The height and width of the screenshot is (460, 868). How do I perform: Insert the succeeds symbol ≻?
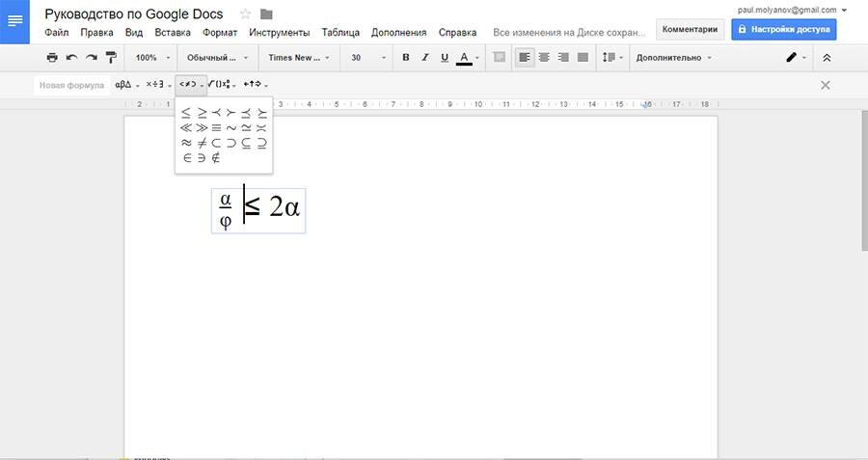[x=231, y=113]
